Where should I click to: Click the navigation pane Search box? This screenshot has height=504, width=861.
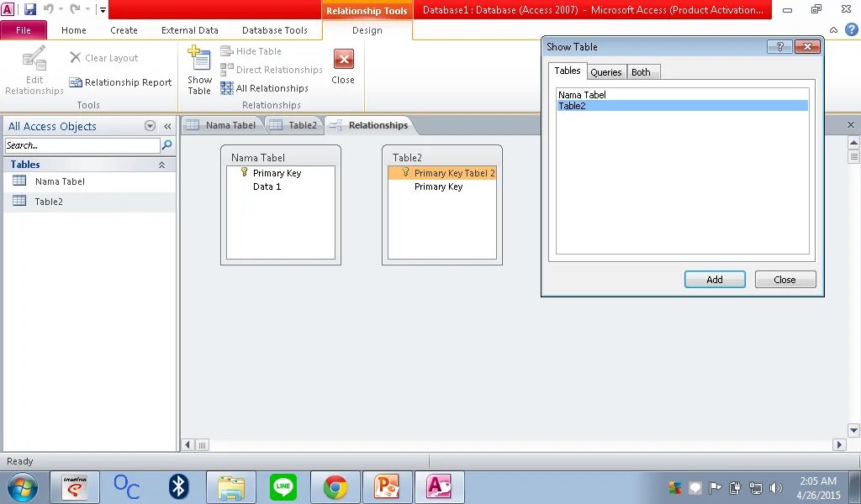(x=82, y=145)
